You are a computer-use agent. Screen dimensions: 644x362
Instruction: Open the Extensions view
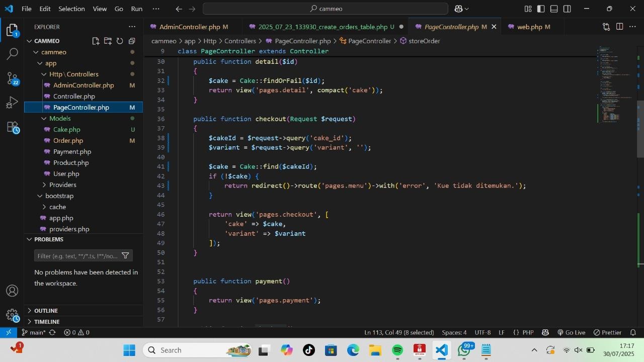click(x=12, y=128)
